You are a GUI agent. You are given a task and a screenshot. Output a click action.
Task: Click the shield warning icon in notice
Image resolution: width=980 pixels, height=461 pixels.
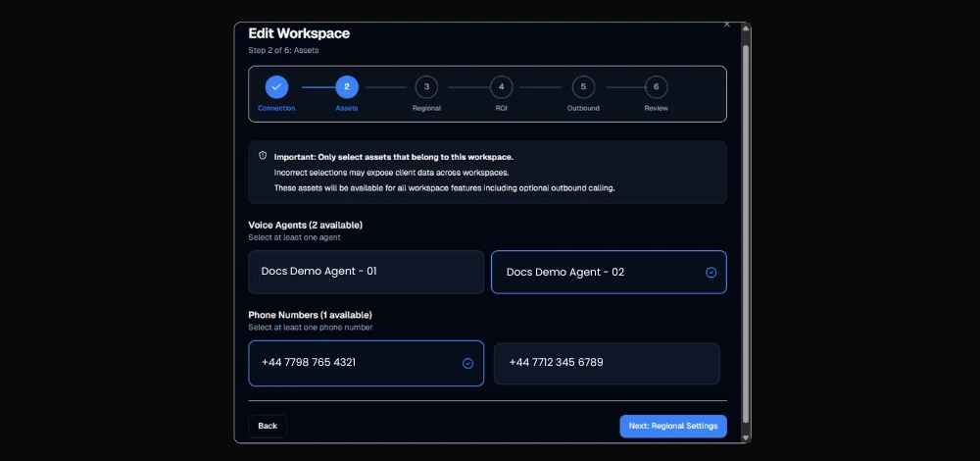(x=263, y=156)
